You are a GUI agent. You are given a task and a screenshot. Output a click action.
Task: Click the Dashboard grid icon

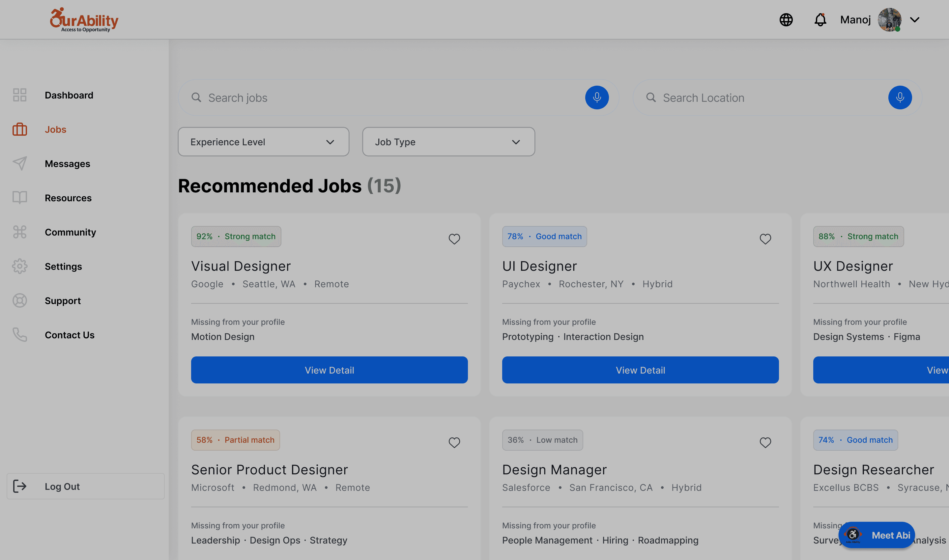tap(20, 95)
